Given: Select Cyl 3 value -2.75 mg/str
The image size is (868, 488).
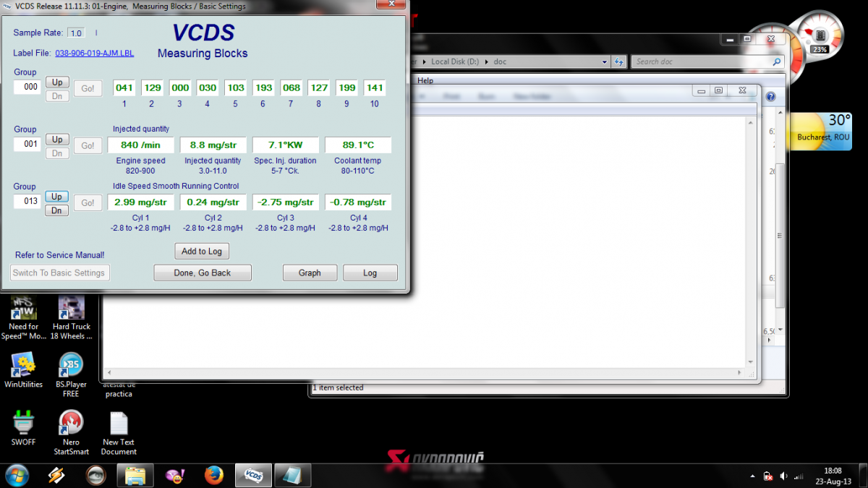Looking at the screenshot, I should (x=286, y=202).
